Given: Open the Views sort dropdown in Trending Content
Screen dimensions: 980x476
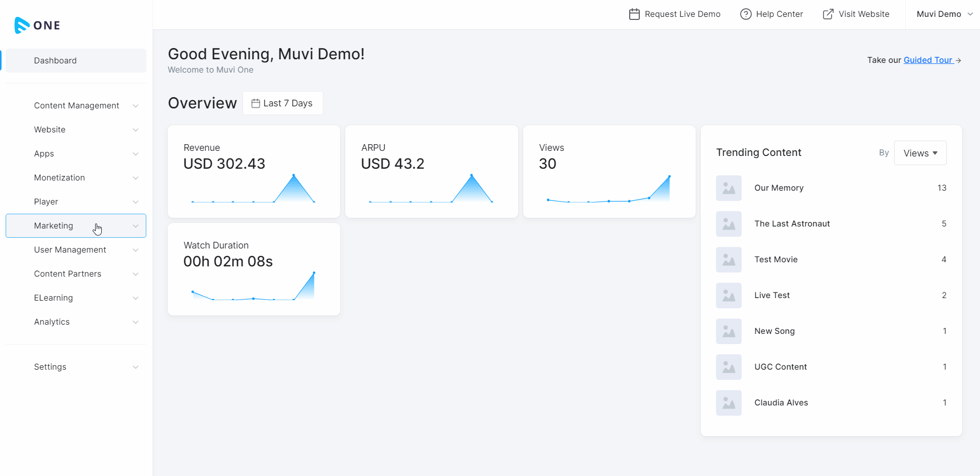Looking at the screenshot, I should point(920,153).
